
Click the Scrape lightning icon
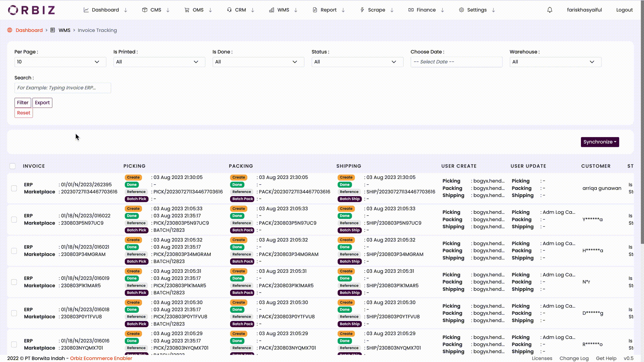[x=362, y=10]
